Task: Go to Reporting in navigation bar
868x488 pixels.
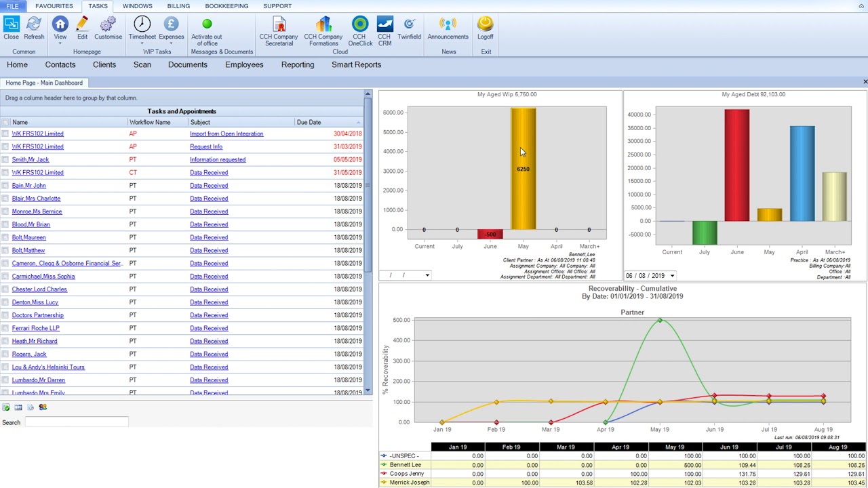Action: coord(298,64)
